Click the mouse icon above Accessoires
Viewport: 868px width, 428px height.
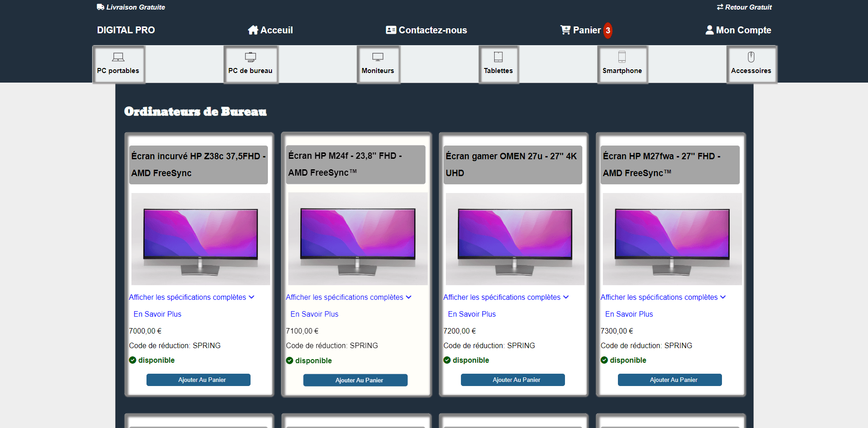tap(751, 57)
